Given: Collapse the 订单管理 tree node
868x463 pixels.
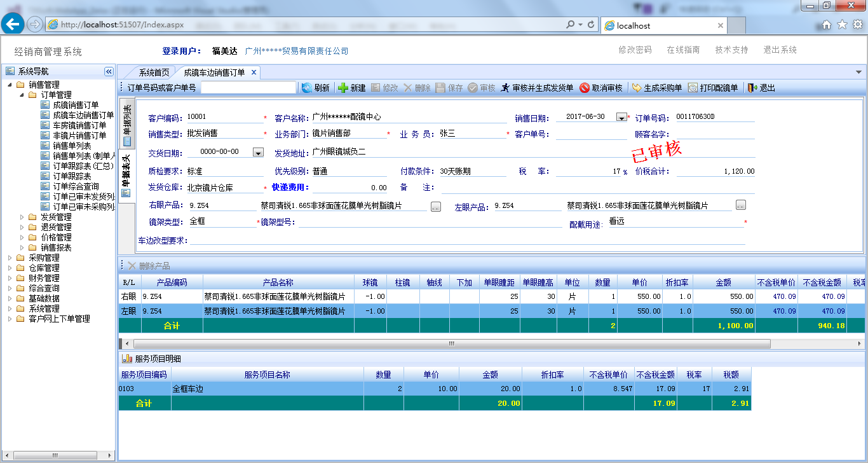Looking at the screenshot, I should coord(21,95).
